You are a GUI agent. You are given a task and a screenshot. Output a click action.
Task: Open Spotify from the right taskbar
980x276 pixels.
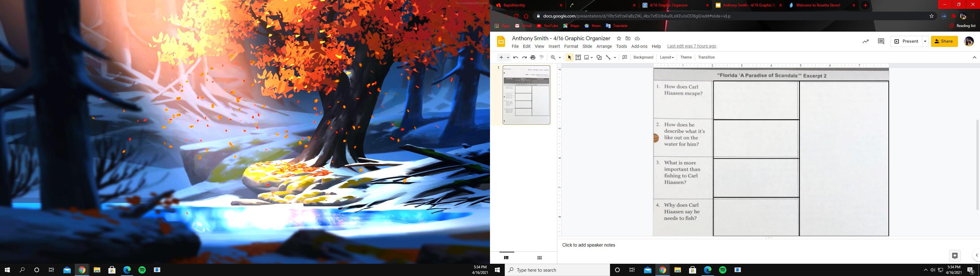pyautogui.click(x=723, y=270)
